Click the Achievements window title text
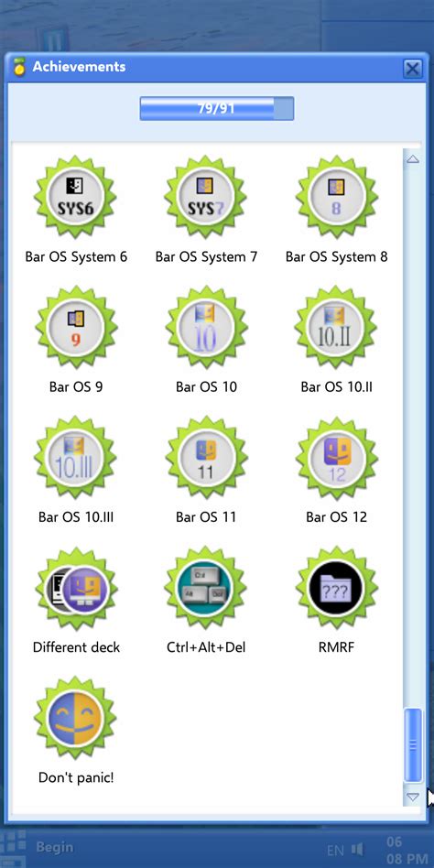The width and height of the screenshot is (434, 868). point(79,67)
